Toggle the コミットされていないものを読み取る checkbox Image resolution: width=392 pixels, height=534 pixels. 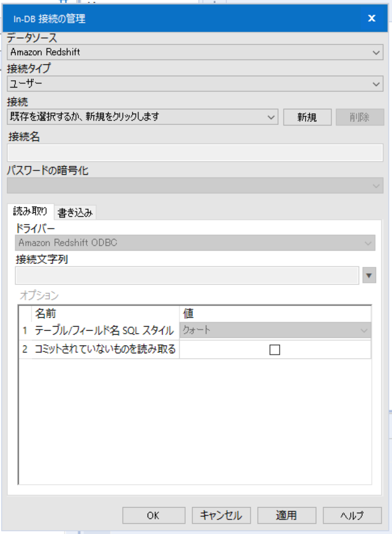(274, 350)
